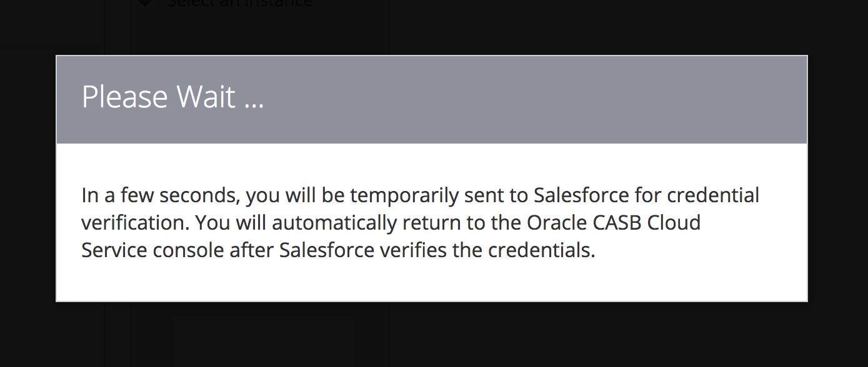
Task: Click the dimmed green checkmark step icon
Action: click(x=145, y=2)
